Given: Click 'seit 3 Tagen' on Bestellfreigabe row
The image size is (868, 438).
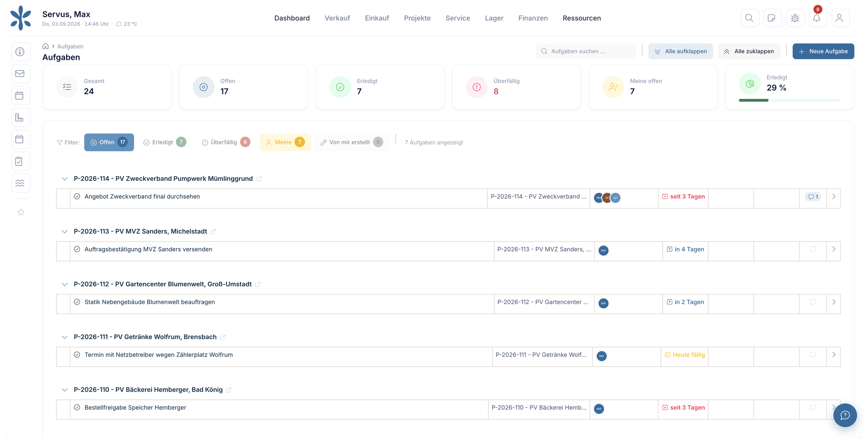Looking at the screenshot, I should tap(684, 408).
